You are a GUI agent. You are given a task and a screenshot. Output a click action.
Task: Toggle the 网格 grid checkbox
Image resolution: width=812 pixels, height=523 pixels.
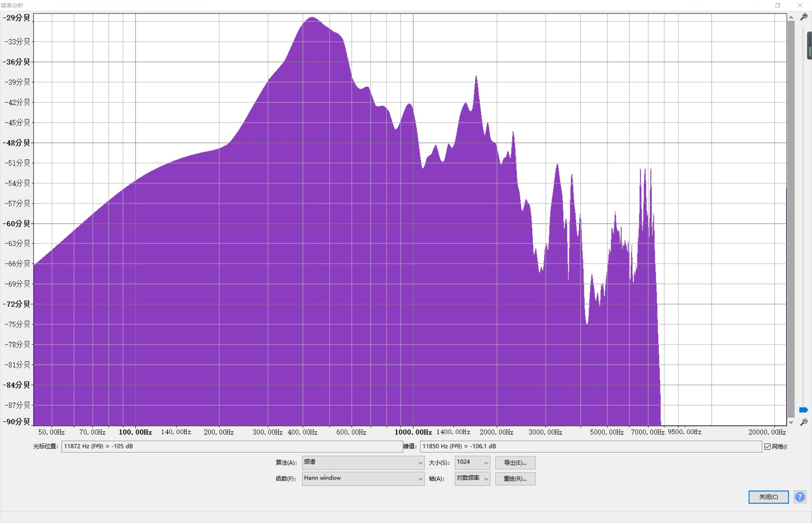click(x=768, y=447)
